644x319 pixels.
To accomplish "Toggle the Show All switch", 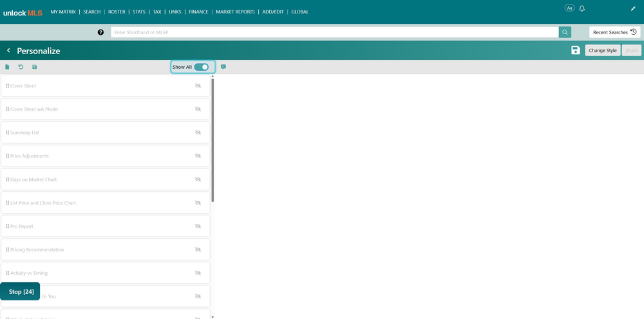I will [x=201, y=67].
